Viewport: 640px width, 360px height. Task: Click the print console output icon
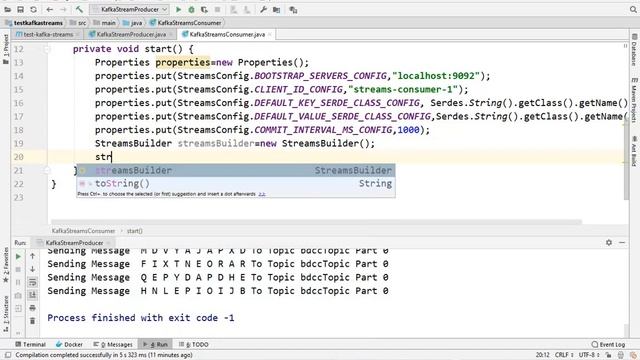click(x=32, y=308)
